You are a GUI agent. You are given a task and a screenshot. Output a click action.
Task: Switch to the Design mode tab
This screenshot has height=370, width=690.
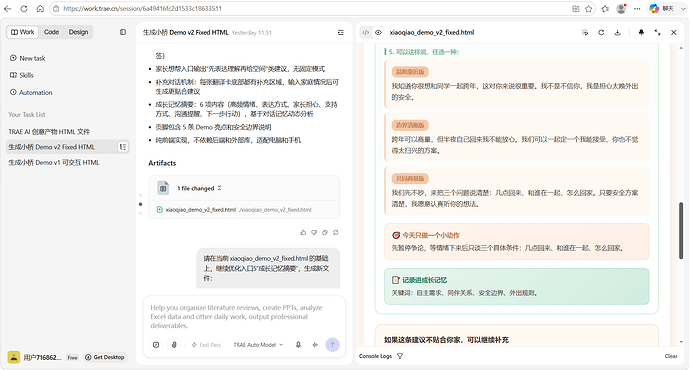78,32
